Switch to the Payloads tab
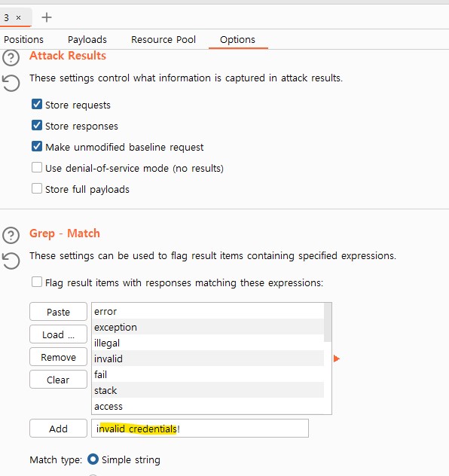Viewport: 449px width, 476px height. click(x=87, y=39)
